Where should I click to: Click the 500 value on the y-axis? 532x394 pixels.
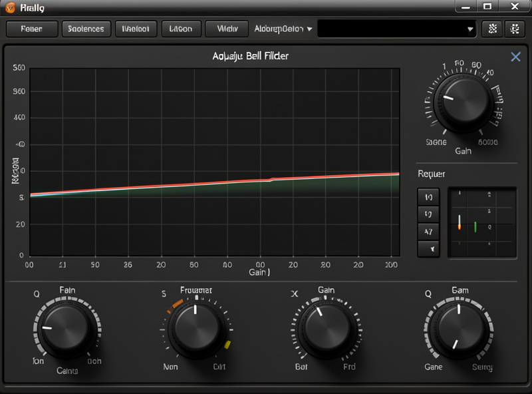[x=19, y=68]
